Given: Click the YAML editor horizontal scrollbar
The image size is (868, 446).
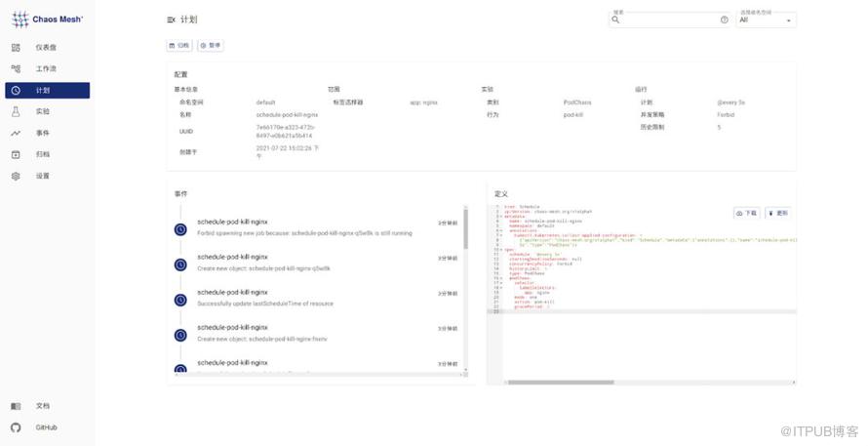Looking at the screenshot, I should (561, 383).
